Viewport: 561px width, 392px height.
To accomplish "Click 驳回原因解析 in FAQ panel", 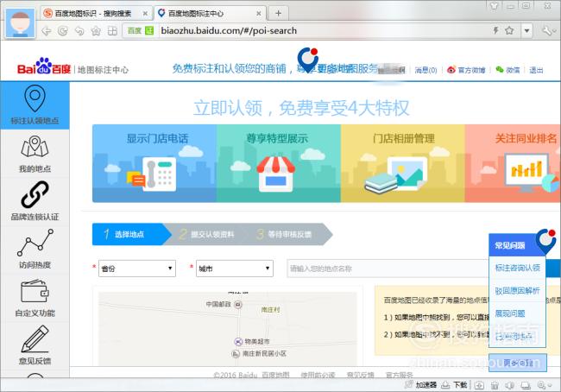I will coord(517,291).
